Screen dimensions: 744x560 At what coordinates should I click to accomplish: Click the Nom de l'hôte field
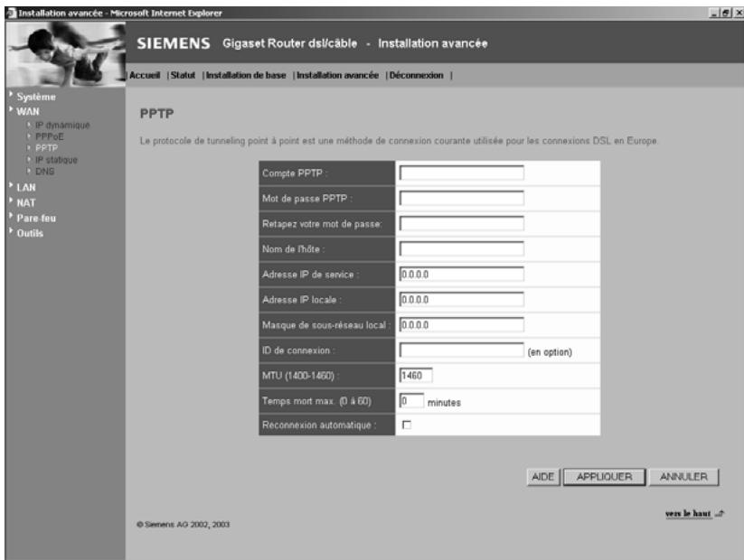462,248
